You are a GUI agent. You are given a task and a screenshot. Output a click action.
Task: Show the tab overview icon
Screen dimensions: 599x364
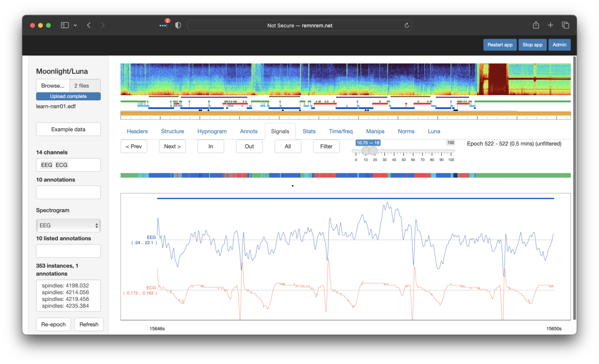pyautogui.click(x=566, y=25)
